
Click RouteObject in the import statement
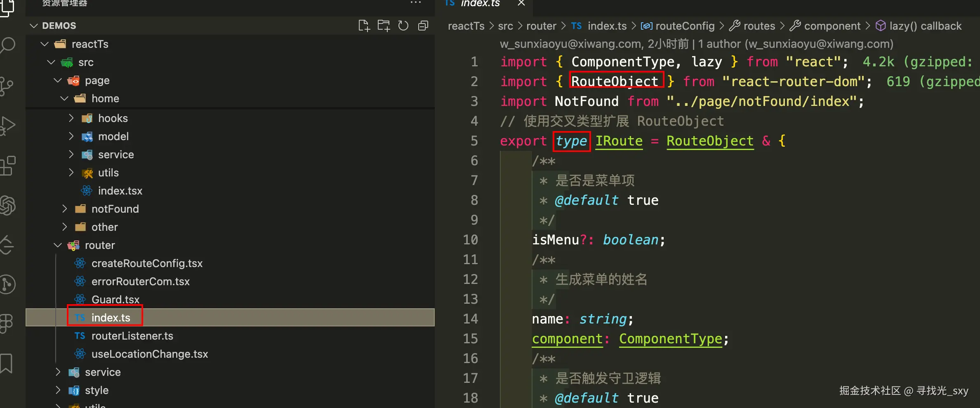coord(615,82)
